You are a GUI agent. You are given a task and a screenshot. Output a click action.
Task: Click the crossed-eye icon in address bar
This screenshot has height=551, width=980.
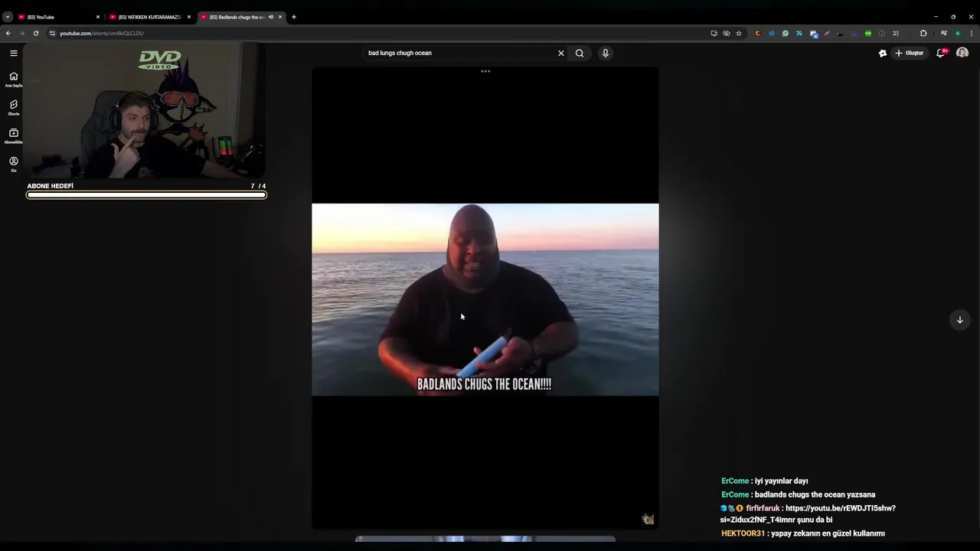pyautogui.click(x=727, y=33)
